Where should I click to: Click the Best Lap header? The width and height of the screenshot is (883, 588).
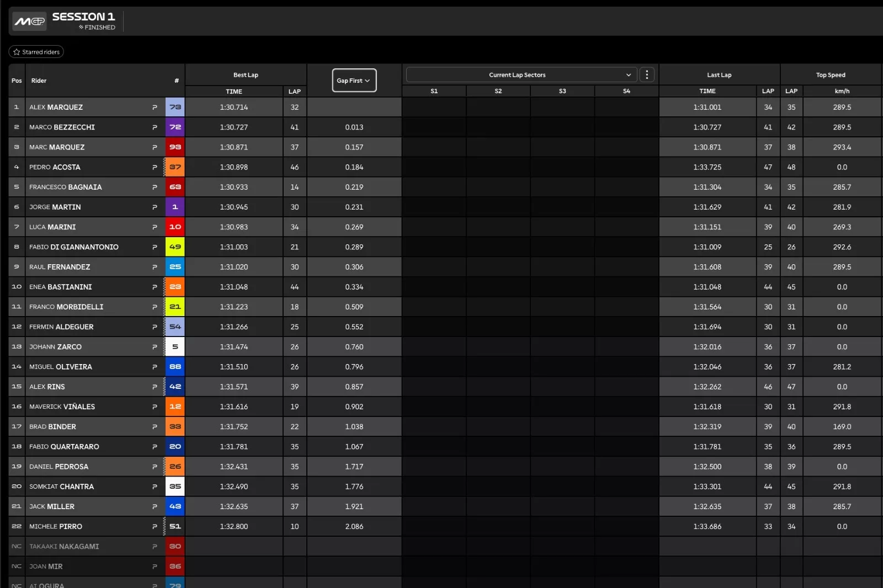[x=246, y=75]
